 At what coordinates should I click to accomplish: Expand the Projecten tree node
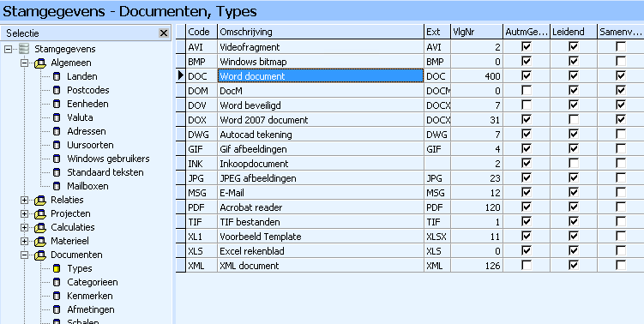point(24,214)
